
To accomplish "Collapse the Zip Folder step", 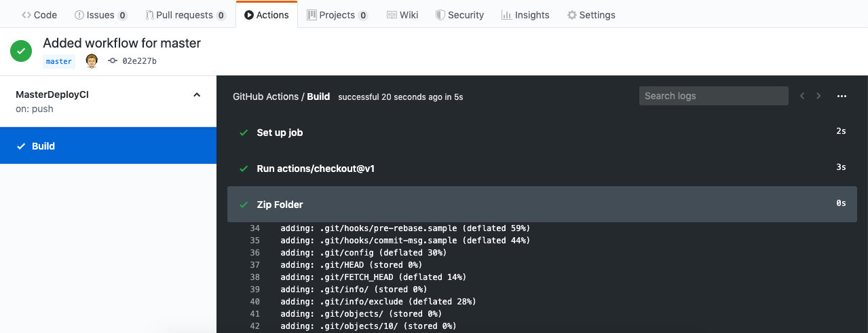I will click(x=280, y=205).
